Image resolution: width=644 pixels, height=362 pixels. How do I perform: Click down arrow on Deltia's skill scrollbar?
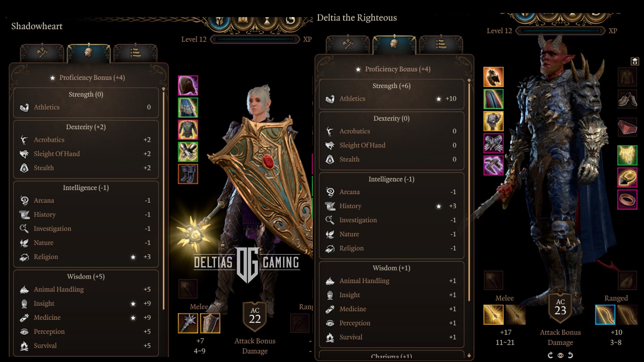(469, 356)
